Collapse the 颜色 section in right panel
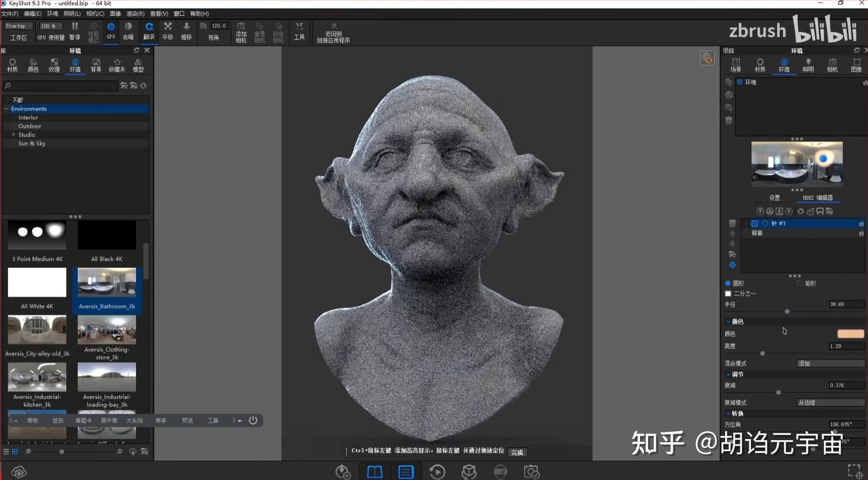The image size is (868, 480). click(728, 321)
